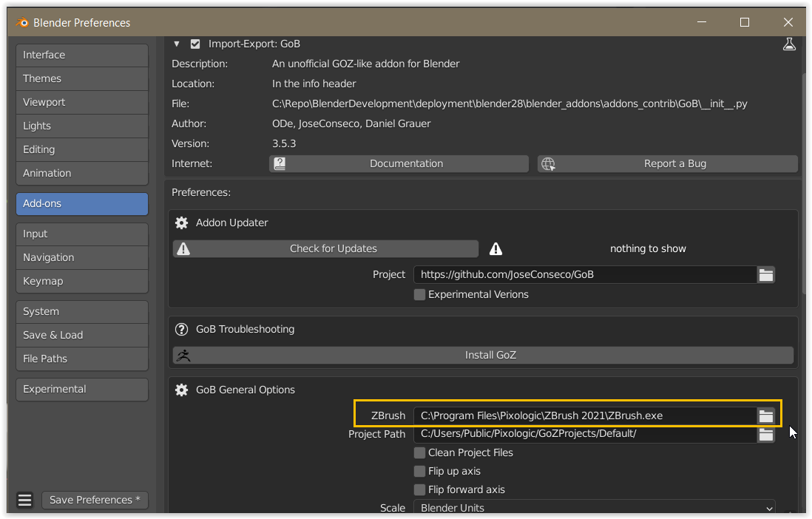812x519 pixels.
Task: Open the hamburger menu beside Save Preferences
Action: tap(25, 501)
